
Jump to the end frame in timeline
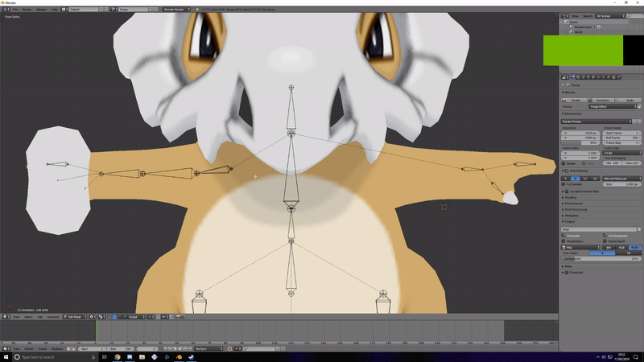190,348
